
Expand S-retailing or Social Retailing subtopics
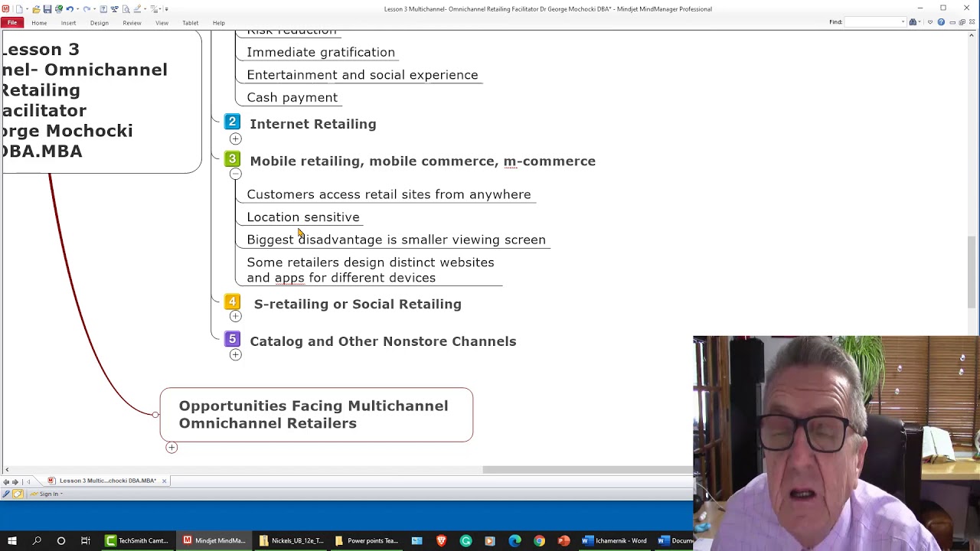(x=235, y=316)
